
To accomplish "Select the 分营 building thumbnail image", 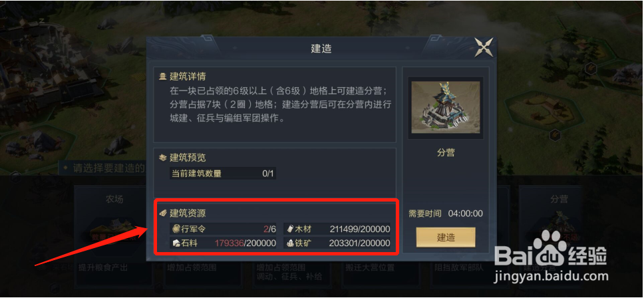I will pyautogui.click(x=446, y=108).
